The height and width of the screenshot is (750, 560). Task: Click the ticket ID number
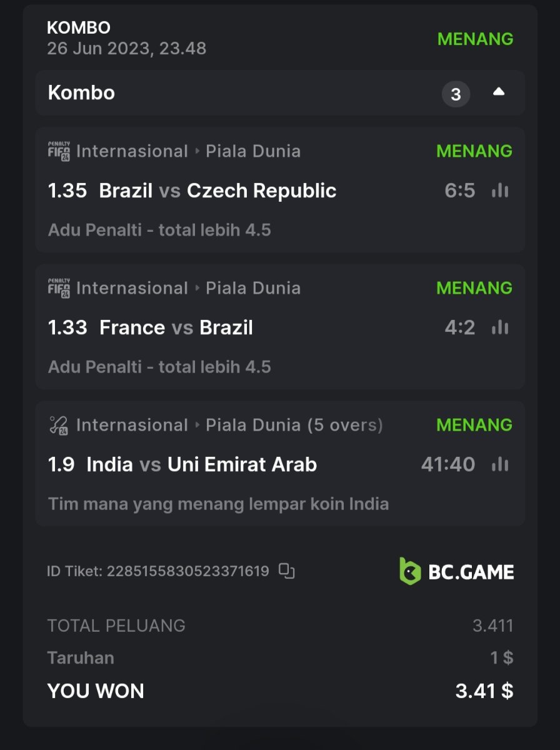tap(187, 571)
